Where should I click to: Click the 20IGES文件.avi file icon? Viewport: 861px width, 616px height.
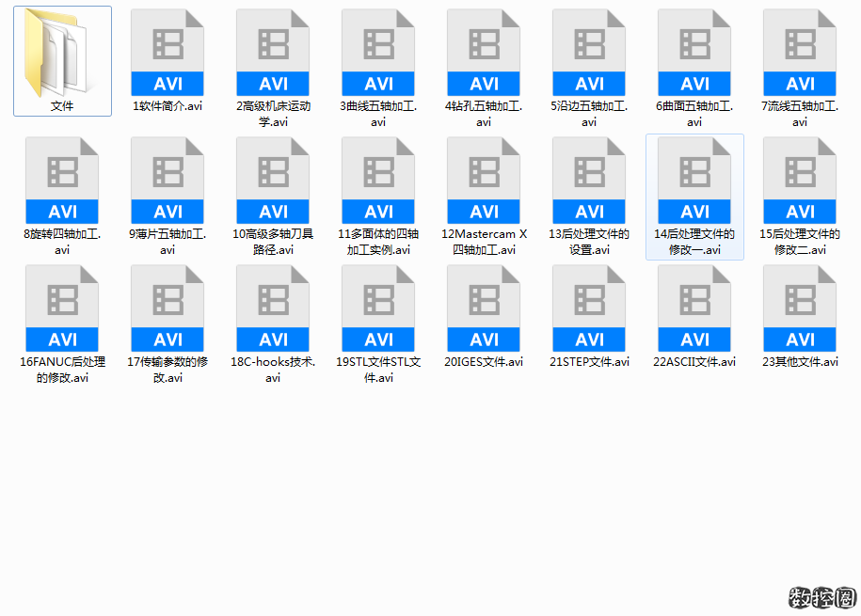tap(484, 308)
